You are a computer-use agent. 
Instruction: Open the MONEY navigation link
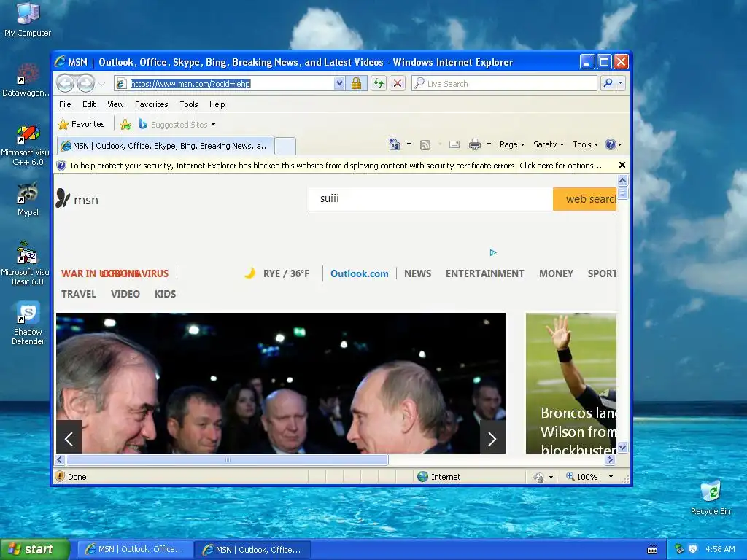pos(556,273)
